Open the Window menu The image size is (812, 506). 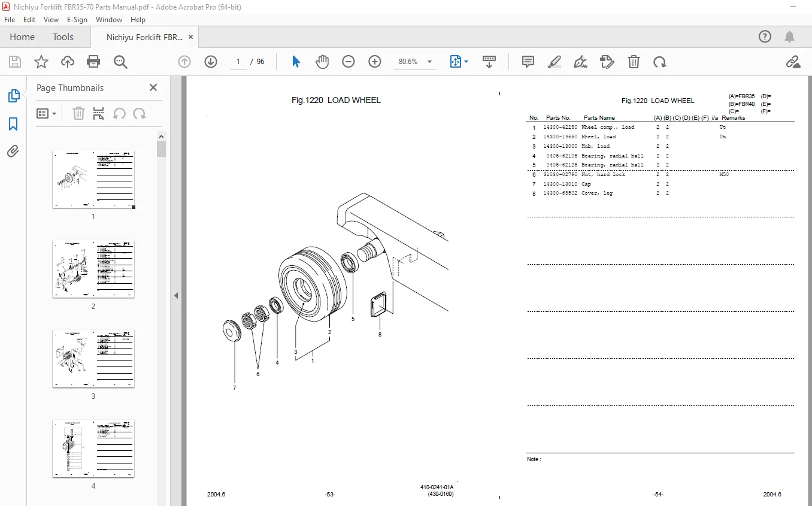(x=109, y=19)
